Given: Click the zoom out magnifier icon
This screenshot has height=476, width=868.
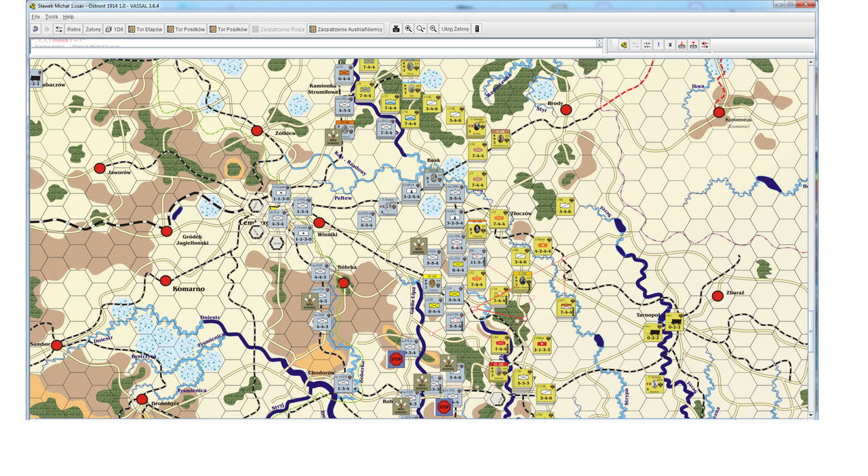Looking at the screenshot, I should click(x=433, y=29).
